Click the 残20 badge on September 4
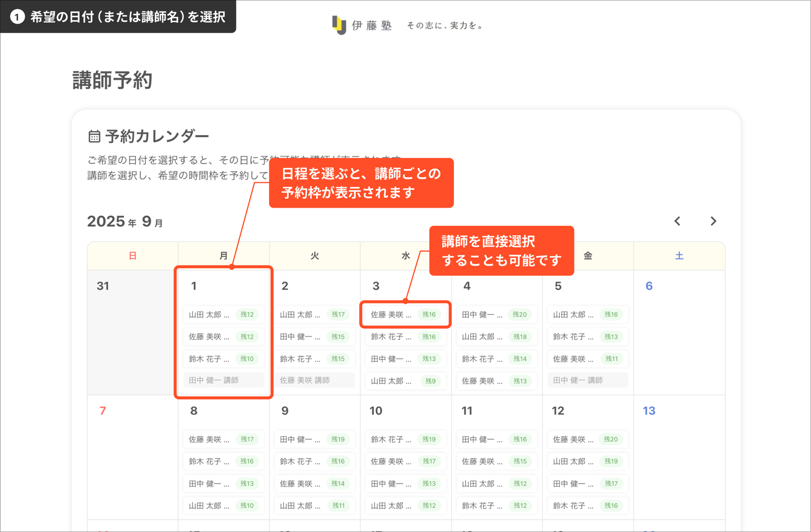 (x=519, y=315)
